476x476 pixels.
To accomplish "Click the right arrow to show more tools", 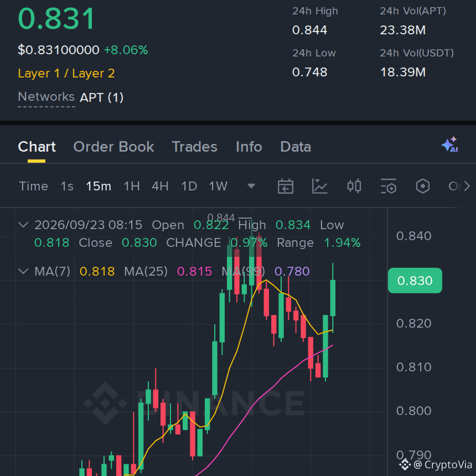I will [x=467, y=186].
